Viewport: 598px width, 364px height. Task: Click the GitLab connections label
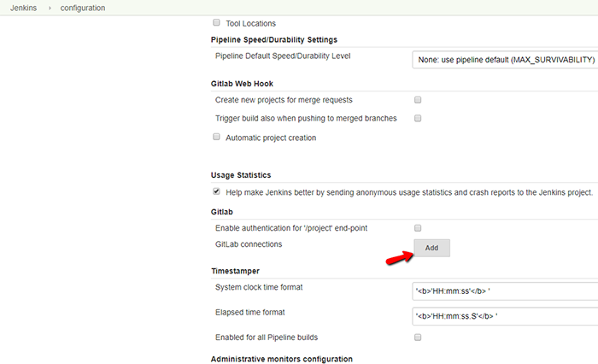[x=249, y=244]
